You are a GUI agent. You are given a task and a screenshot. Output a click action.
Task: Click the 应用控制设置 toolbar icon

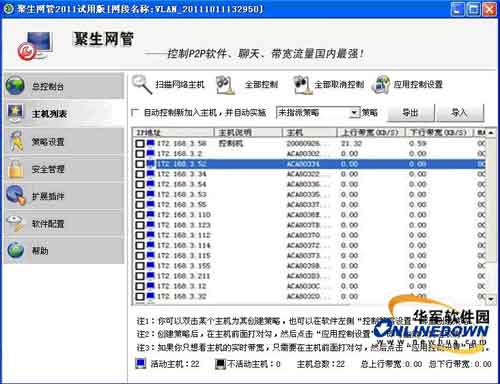tap(381, 85)
